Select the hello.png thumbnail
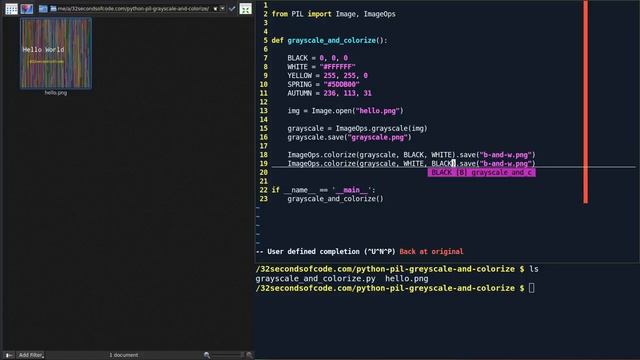Screen dimensions: 640x360 56,53
